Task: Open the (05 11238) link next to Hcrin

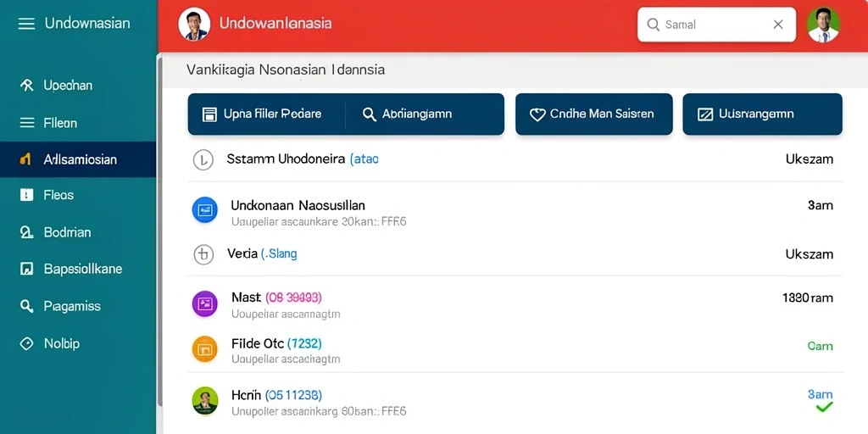Action: 293,395
